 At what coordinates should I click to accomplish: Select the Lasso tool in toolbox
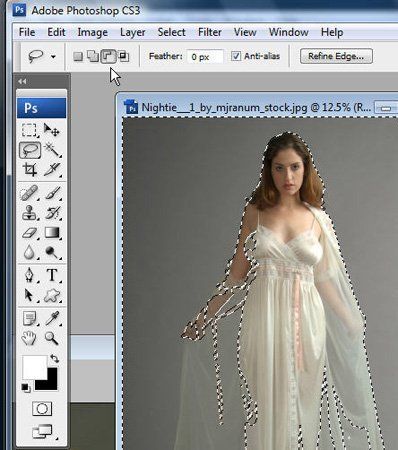pos(30,150)
